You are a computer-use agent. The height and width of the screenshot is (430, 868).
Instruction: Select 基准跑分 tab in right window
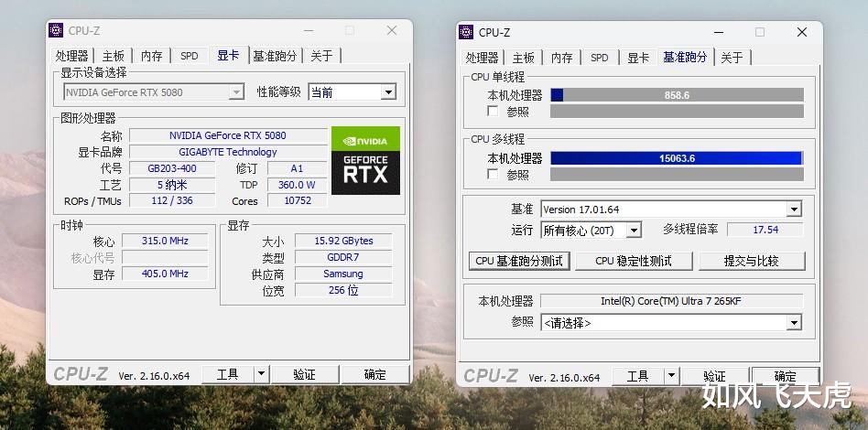coord(685,57)
